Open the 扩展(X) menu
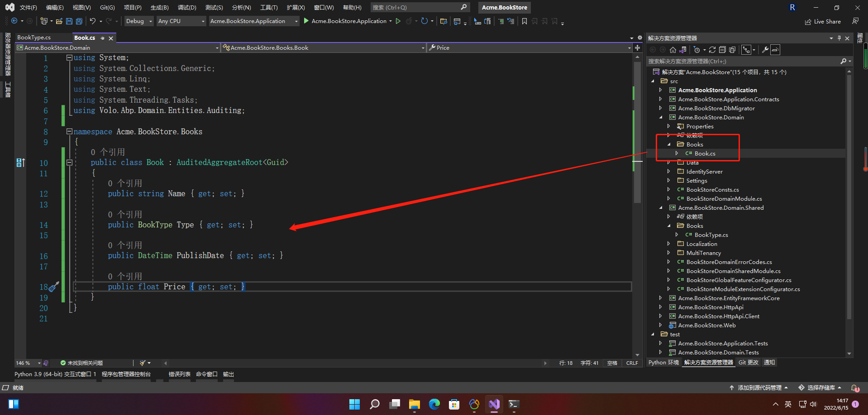Image resolution: width=868 pixels, height=415 pixels. click(296, 8)
